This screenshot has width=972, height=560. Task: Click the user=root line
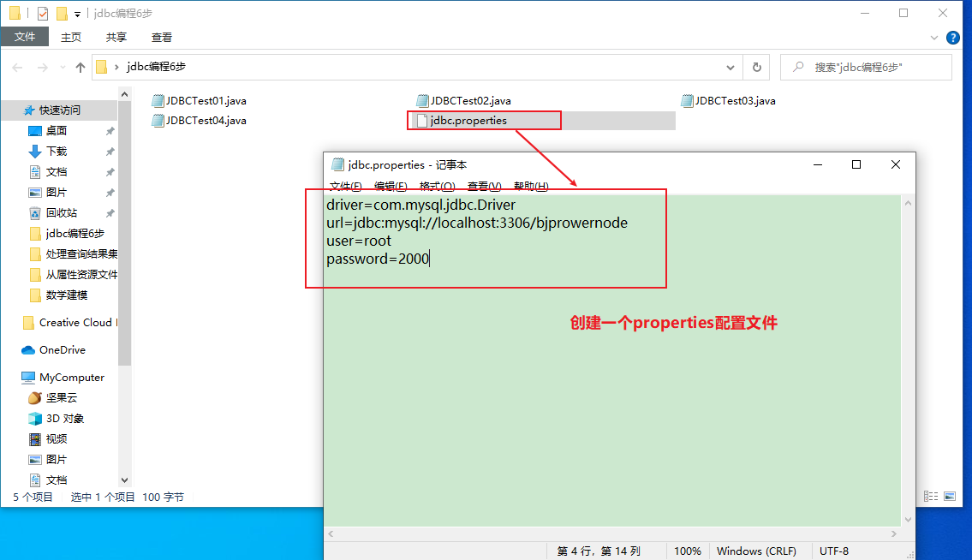[359, 241]
